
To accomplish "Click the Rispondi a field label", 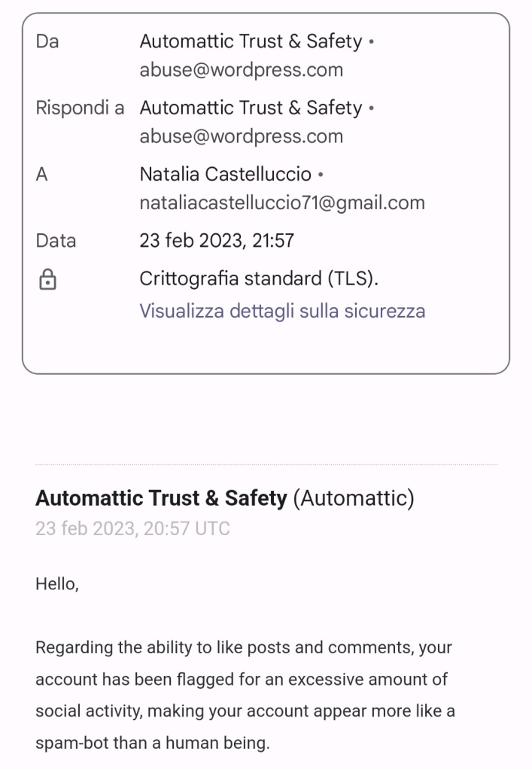I will pyautogui.click(x=80, y=108).
